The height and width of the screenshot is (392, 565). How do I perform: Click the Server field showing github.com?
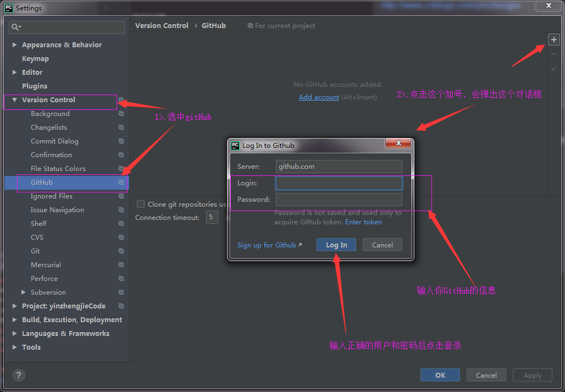click(x=339, y=167)
